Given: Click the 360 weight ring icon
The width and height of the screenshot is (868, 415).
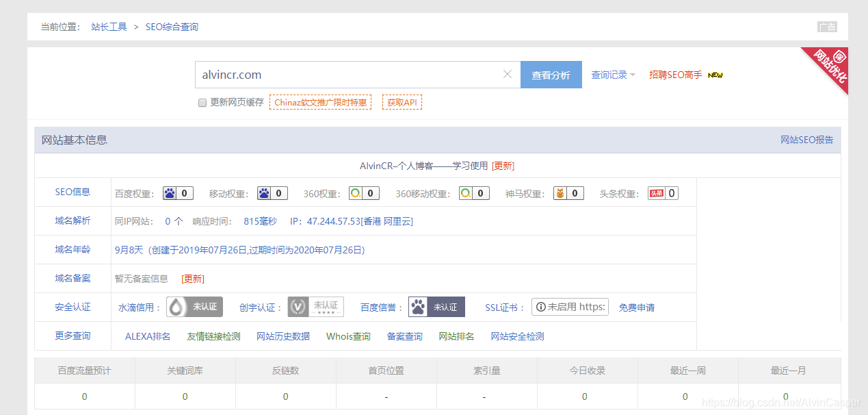Looking at the screenshot, I should pyautogui.click(x=356, y=193).
